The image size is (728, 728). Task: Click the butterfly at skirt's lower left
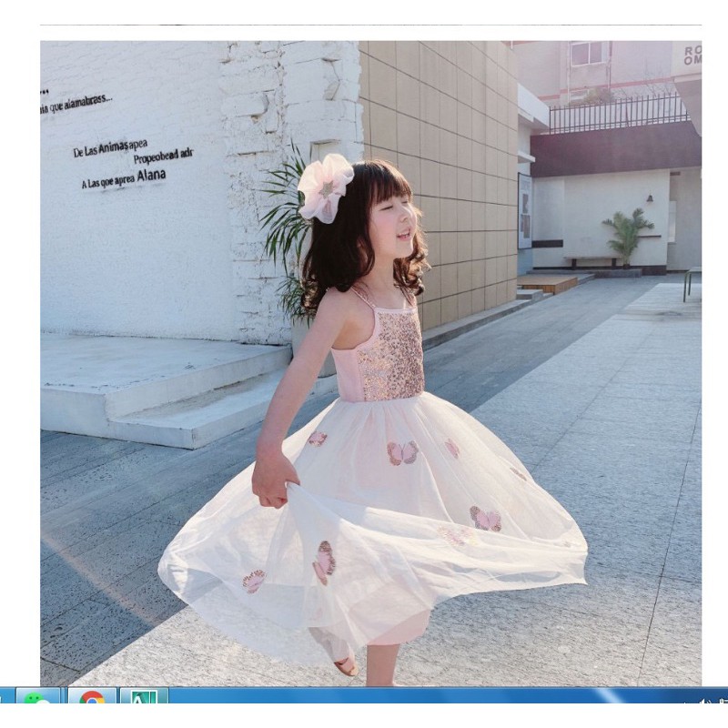click(x=254, y=580)
